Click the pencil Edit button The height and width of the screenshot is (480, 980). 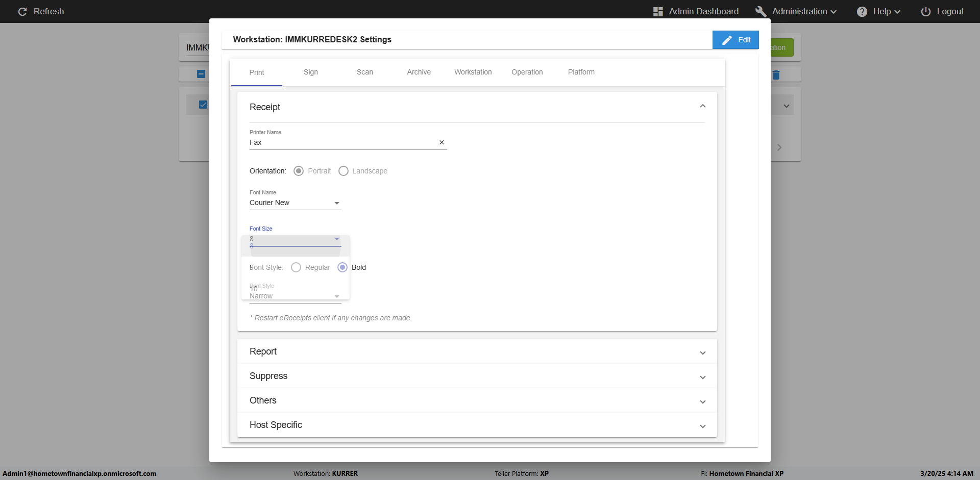click(x=736, y=40)
